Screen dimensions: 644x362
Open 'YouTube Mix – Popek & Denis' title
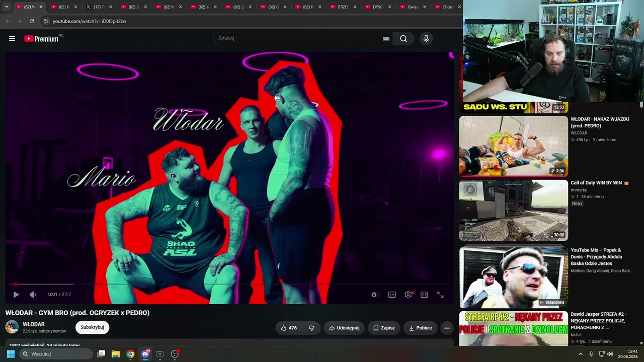pos(596,257)
